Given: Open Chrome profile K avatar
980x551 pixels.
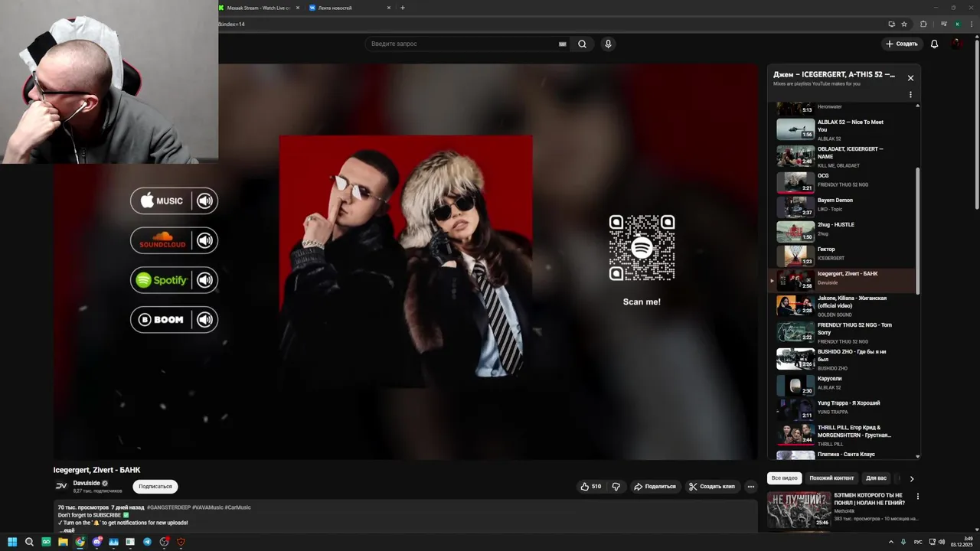Looking at the screenshot, I should (x=957, y=24).
